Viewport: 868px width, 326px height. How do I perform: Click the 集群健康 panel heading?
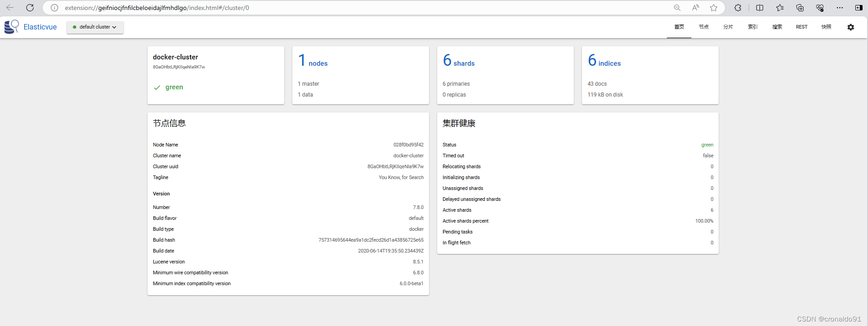tap(459, 123)
